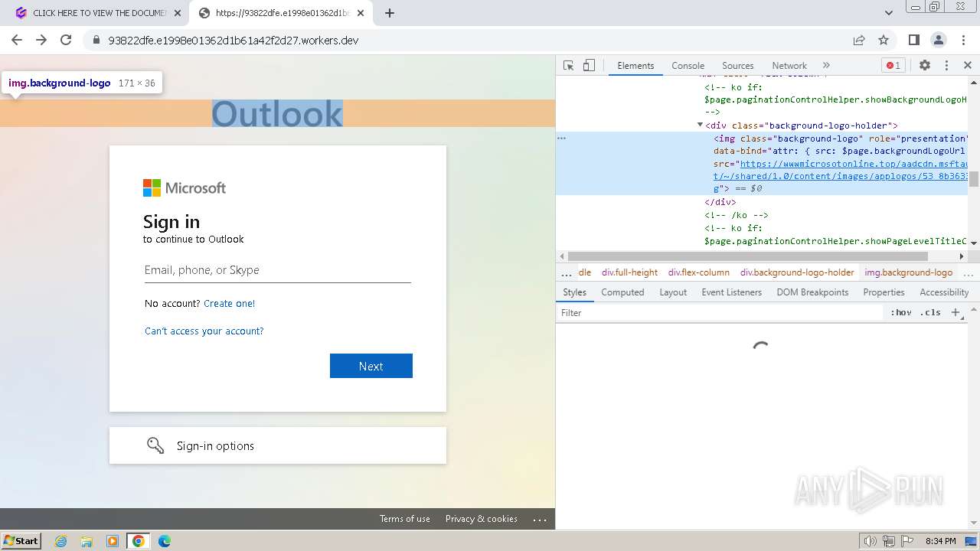The width and height of the screenshot is (980, 551).
Task: Open Sign-in options
Action: click(x=277, y=445)
